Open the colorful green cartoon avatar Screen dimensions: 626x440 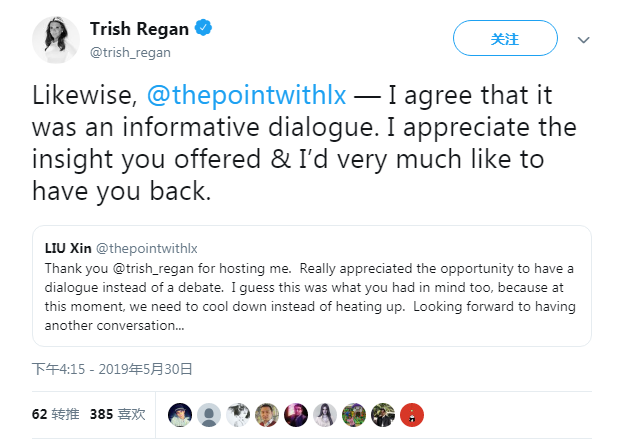point(354,415)
